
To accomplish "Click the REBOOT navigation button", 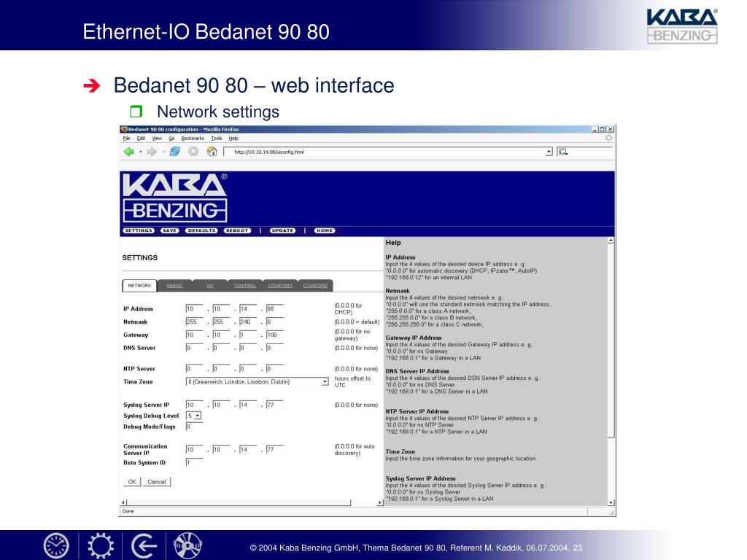I will (237, 230).
